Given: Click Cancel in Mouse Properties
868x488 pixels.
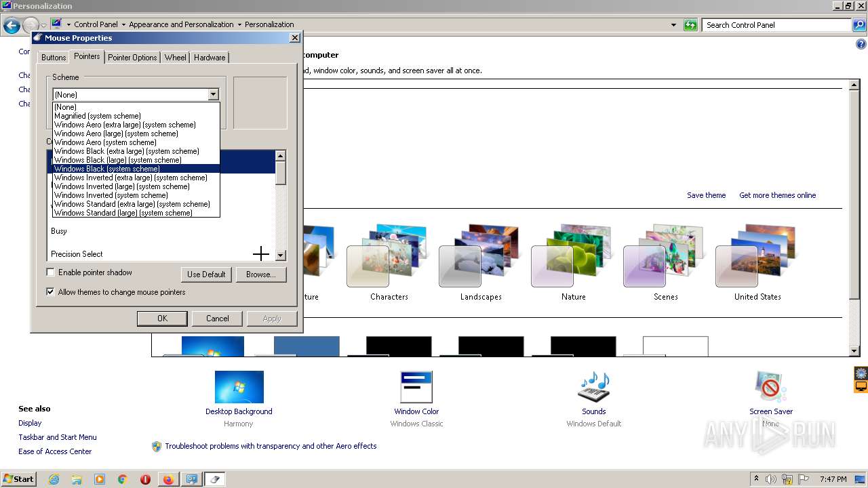Looking at the screenshot, I should click(x=217, y=319).
